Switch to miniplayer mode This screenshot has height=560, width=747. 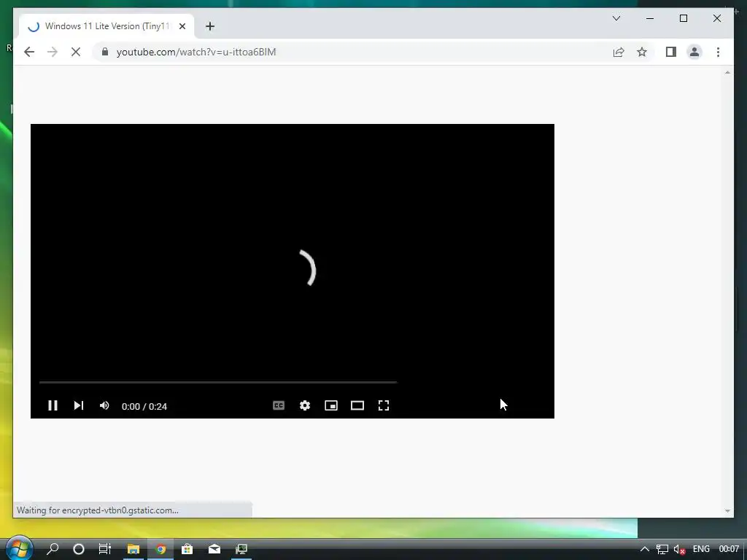tap(331, 405)
